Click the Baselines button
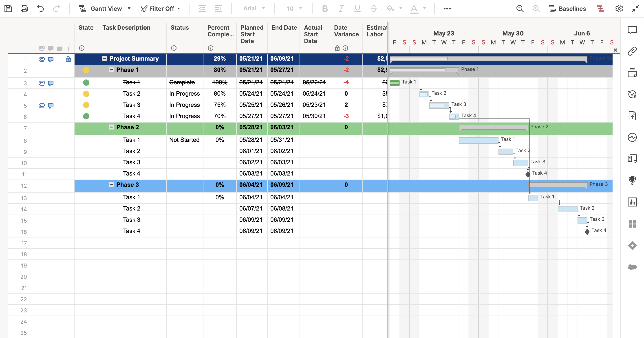The height and width of the screenshot is (338, 644). 567,9
